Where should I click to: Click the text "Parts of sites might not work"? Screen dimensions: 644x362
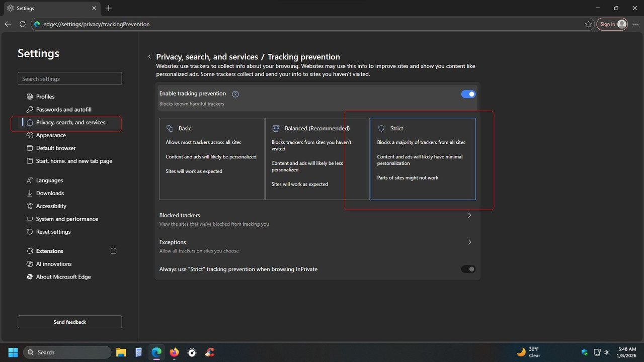pyautogui.click(x=408, y=178)
